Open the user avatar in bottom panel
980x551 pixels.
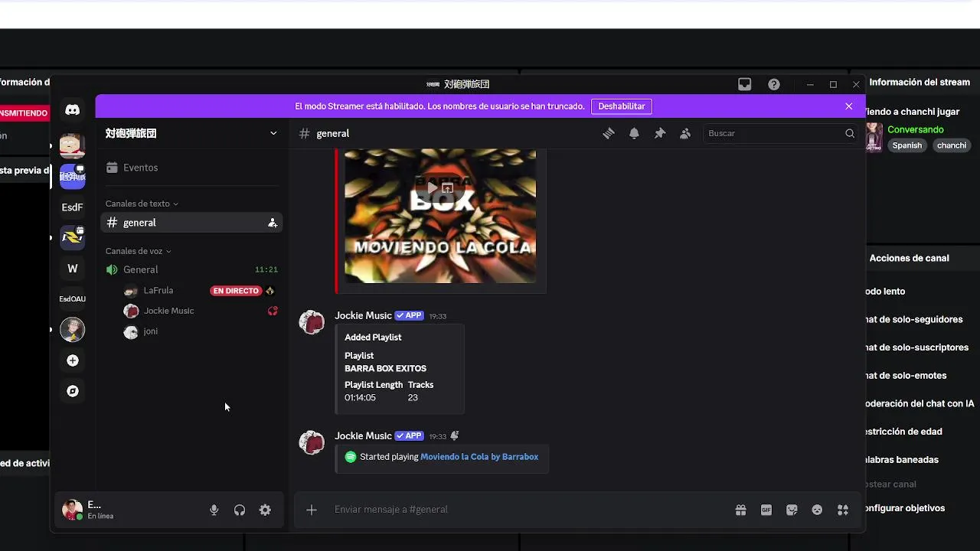click(72, 510)
